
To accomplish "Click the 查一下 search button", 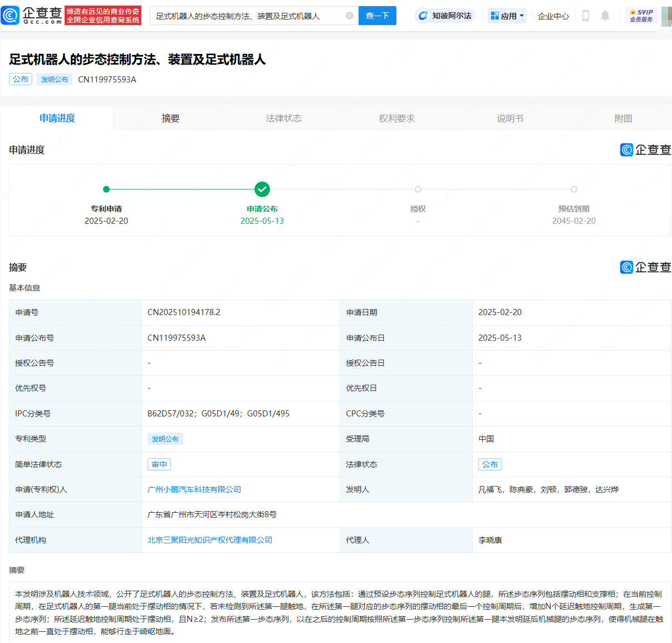I will pos(377,16).
